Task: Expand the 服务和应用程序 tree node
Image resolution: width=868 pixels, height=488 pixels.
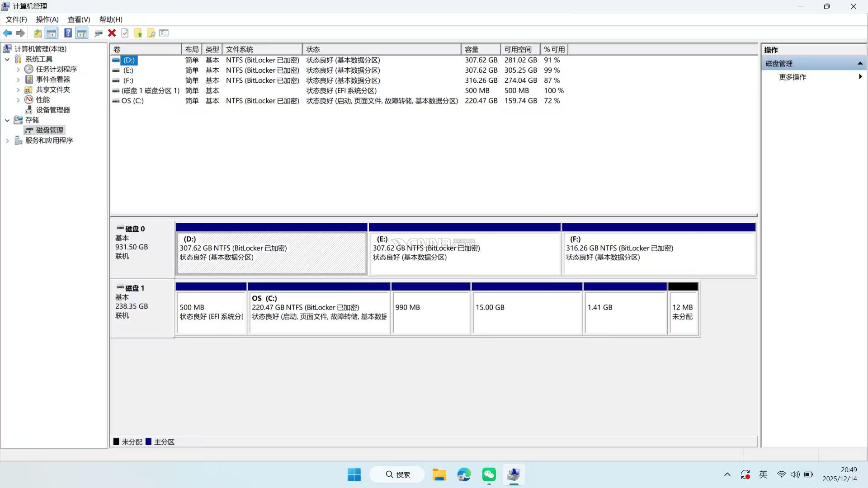Action: point(7,141)
